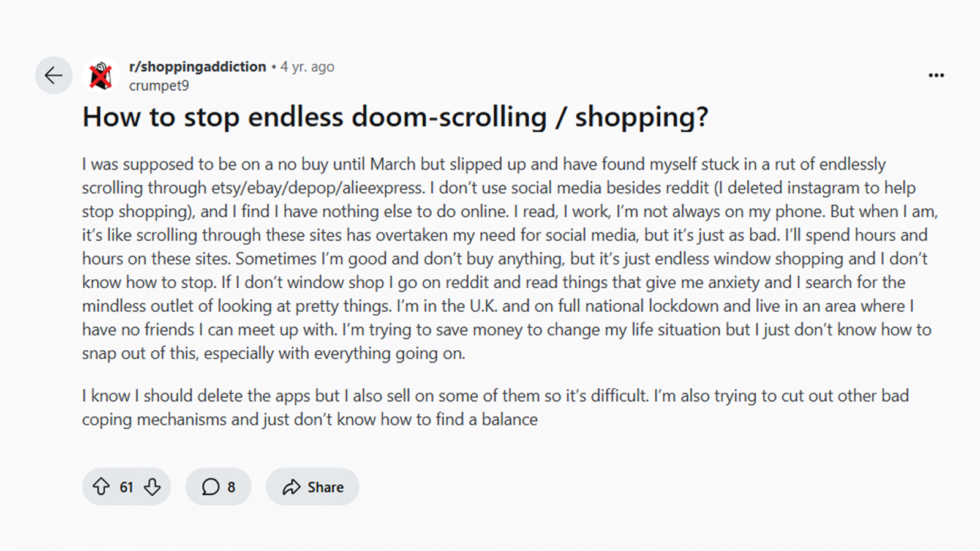Open the crumpet9 user profile

click(159, 86)
